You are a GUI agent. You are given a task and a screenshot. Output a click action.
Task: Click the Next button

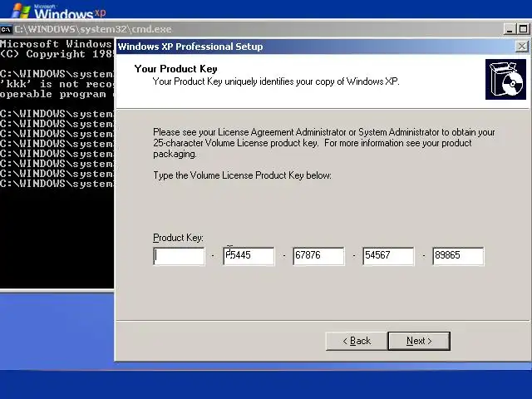pyautogui.click(x=419, y=341)
